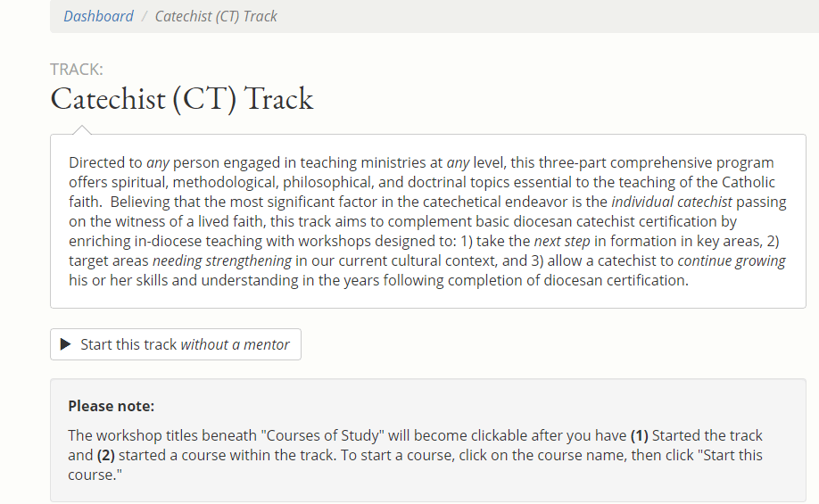
Task: Click the Dashboard breadcrumb link
Action: pyautogui.click(x=98, y=16)
